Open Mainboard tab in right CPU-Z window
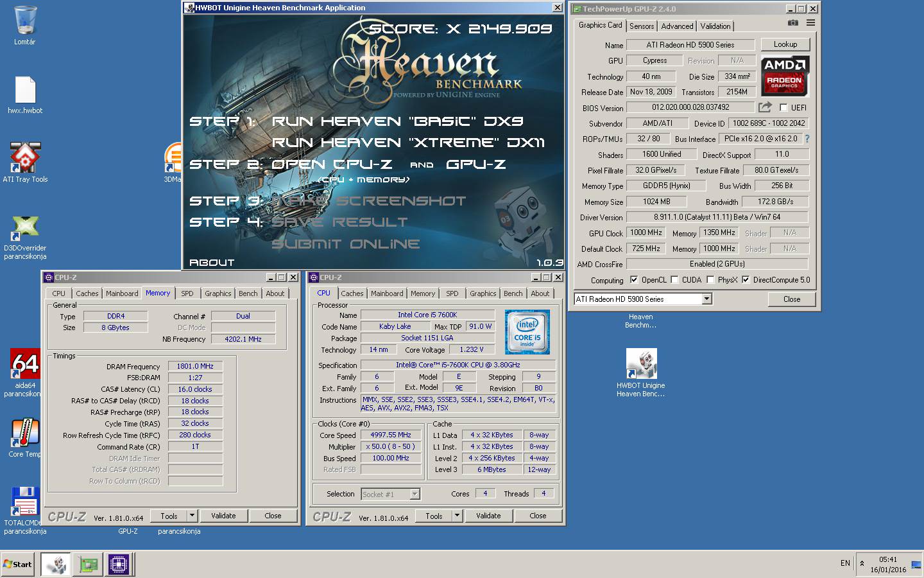The width and height of the screenshot is (924, 578). (x=387, y=293)
